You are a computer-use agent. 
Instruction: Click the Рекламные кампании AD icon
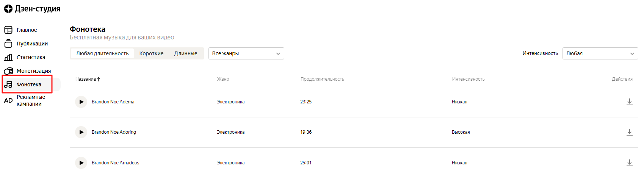(8, 100)
